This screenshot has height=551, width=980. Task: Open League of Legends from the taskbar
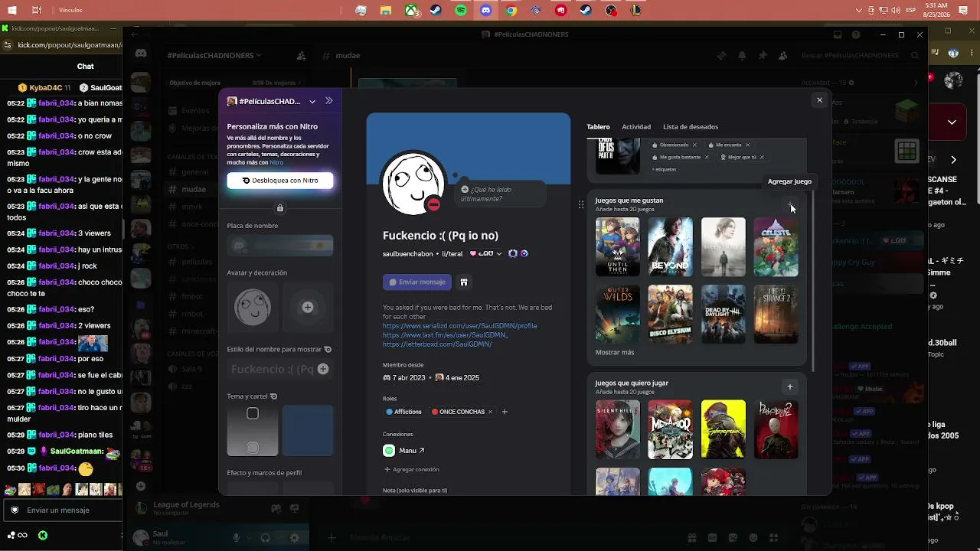[635, 11]
